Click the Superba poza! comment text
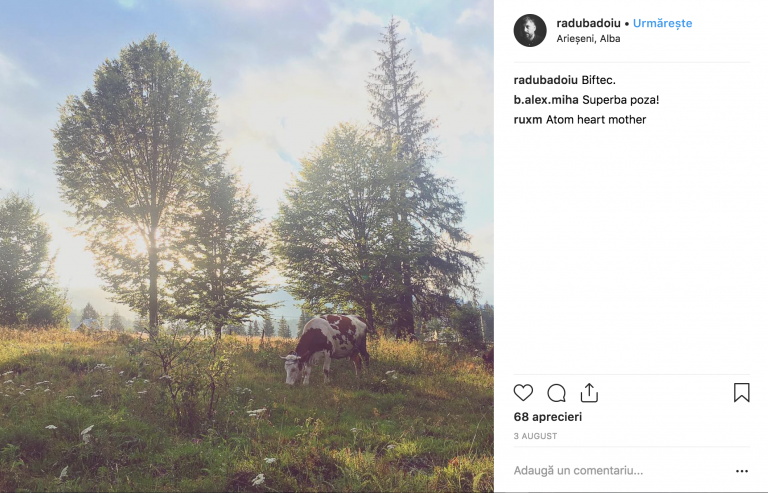The image size is (768, 493). click(x=621, y=100)
